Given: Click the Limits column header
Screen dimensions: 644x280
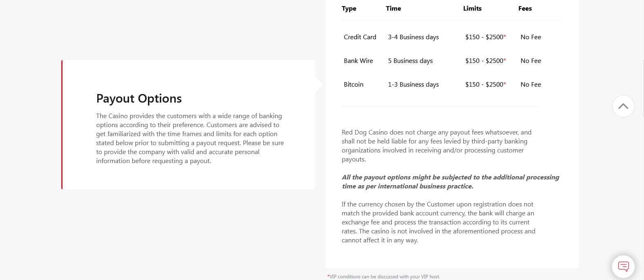Looking at the screenshot, I should [x=472, y=9].
